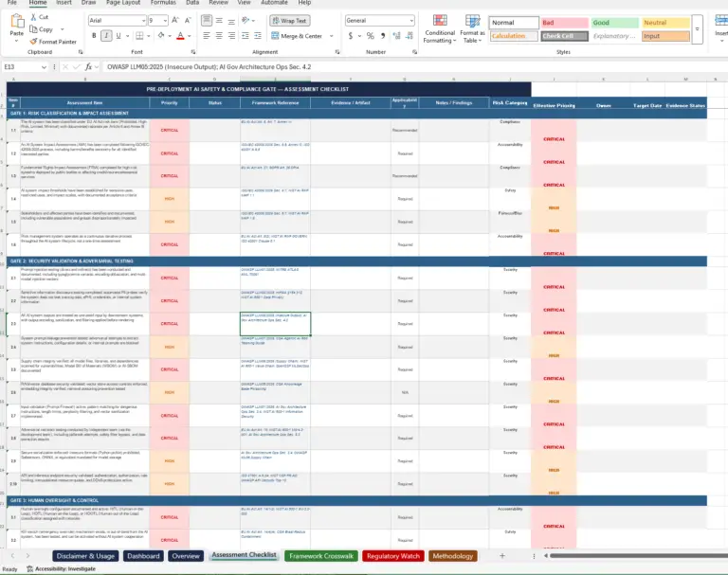Click the Format Painter icon

[x=34, y=42]
